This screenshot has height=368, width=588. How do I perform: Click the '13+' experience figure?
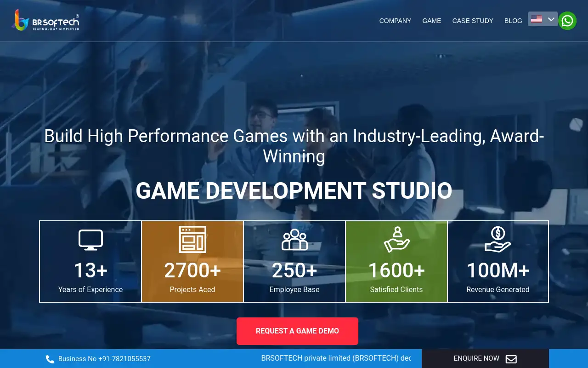(90, 270)
